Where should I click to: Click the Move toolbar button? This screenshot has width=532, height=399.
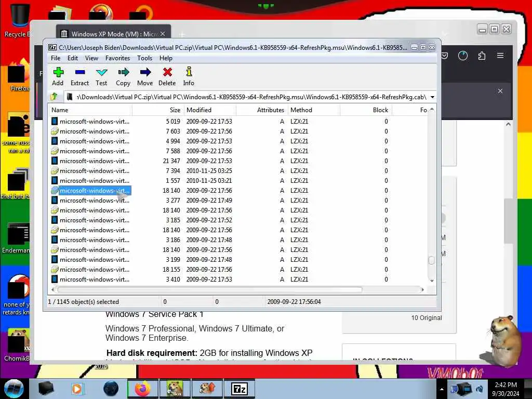coord(145,76)
